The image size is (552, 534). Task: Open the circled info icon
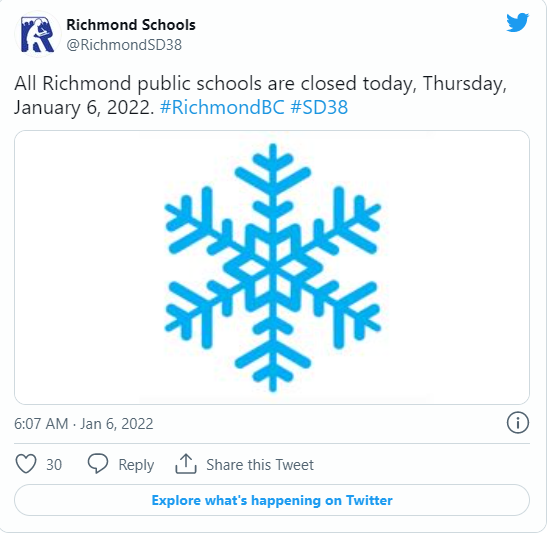(x=517, y=422)
